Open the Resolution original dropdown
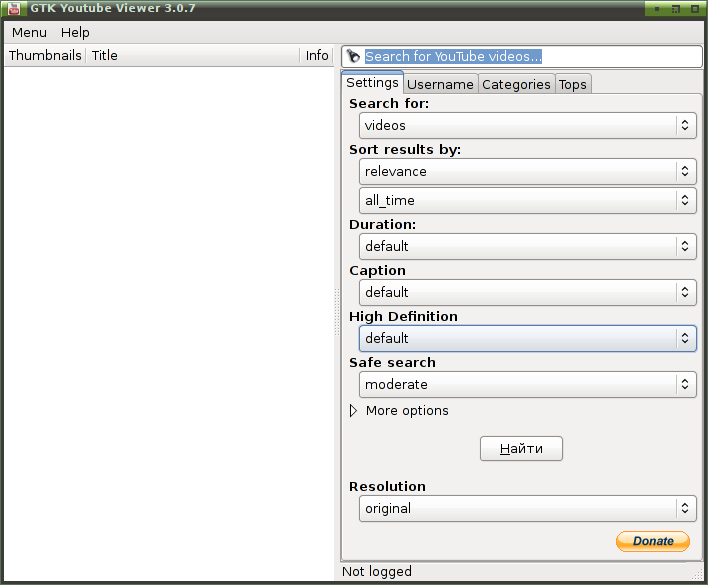Image resolution: width=708 pixels, height=585 pixels. pyautogui.click(x=527, y=509)
